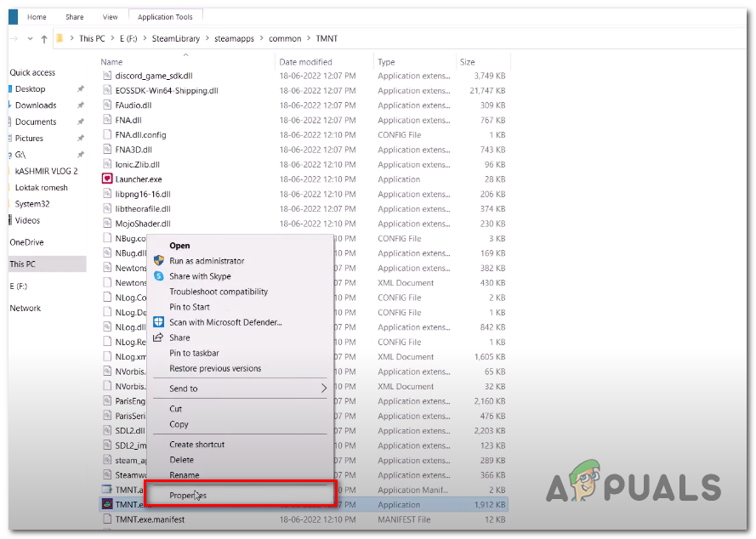The height and width of the screenshot is (539, 756).
Task: Open kASHMIR VLOG 2 folder in sidebar
Action: click(46, 171)
